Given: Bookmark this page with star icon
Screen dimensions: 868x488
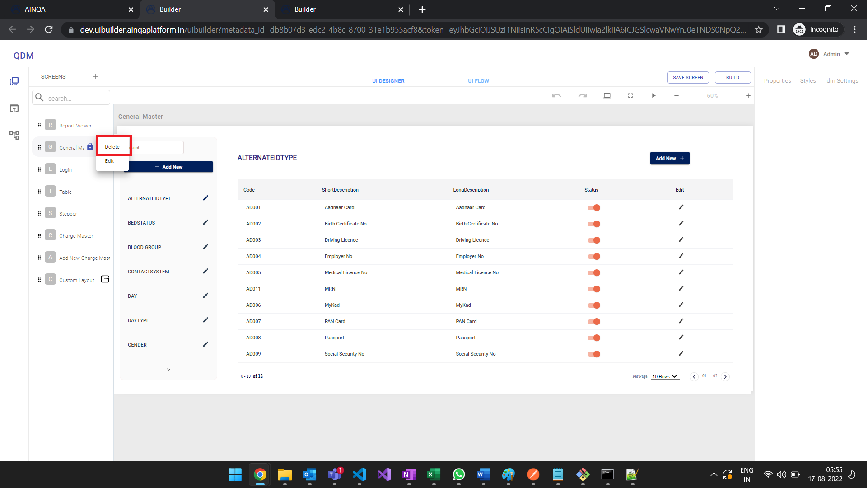Looking at the screenshot, I should pyautogui.click(x=759, y=29).
